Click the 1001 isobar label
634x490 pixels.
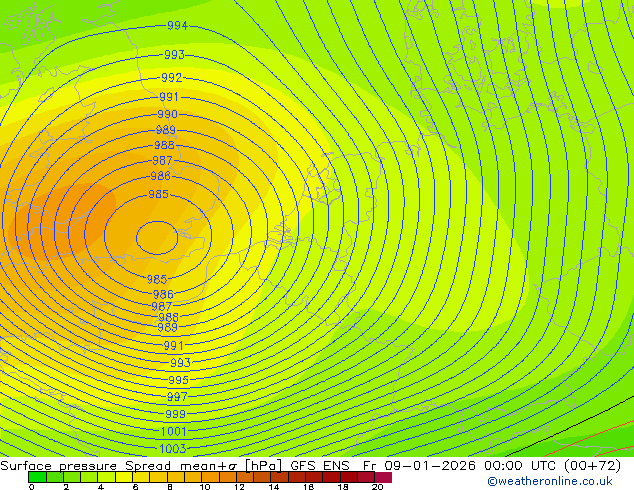pos(173,431)
